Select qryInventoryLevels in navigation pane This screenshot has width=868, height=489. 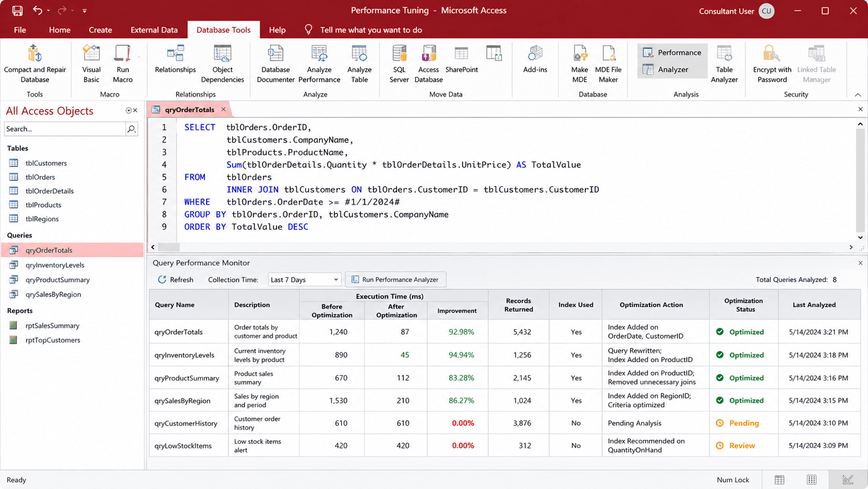55,265
